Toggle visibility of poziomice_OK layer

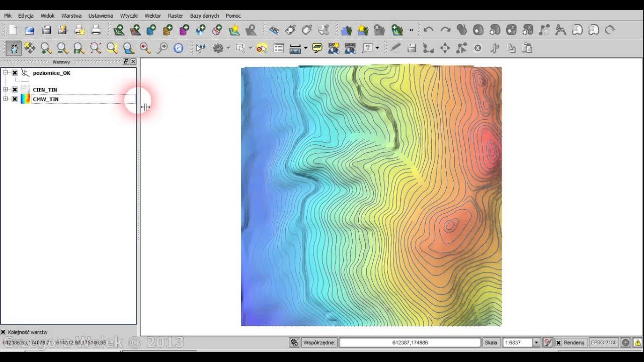[x=15, y=73]
